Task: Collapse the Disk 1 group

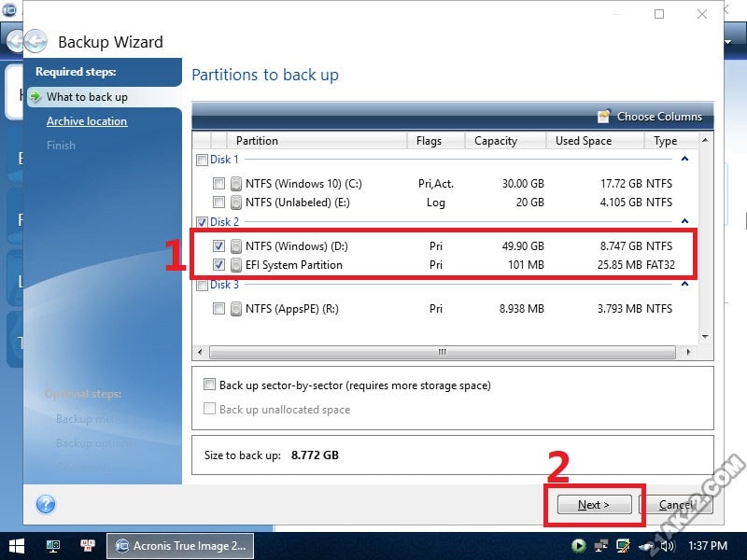Action: click(x=684, y=159)
